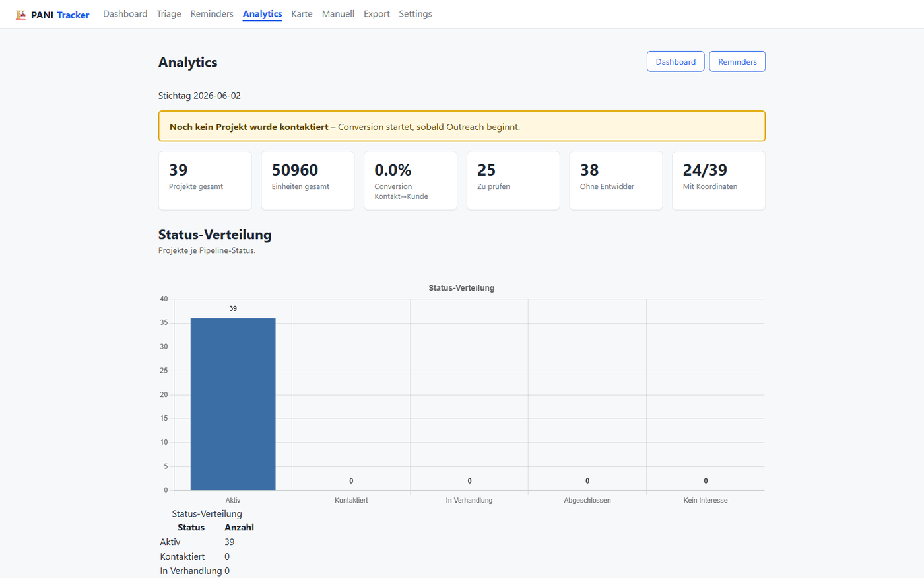The width and height of the screenshot is (924, 578).
Task: Open the Dashboard nav item
Action: [125, 14]
